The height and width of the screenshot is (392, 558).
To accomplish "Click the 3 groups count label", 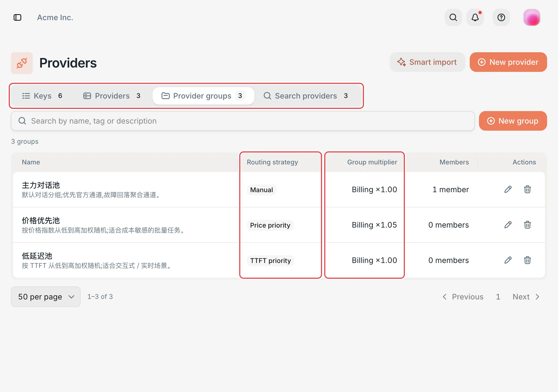I will click(x=25, y=142).
